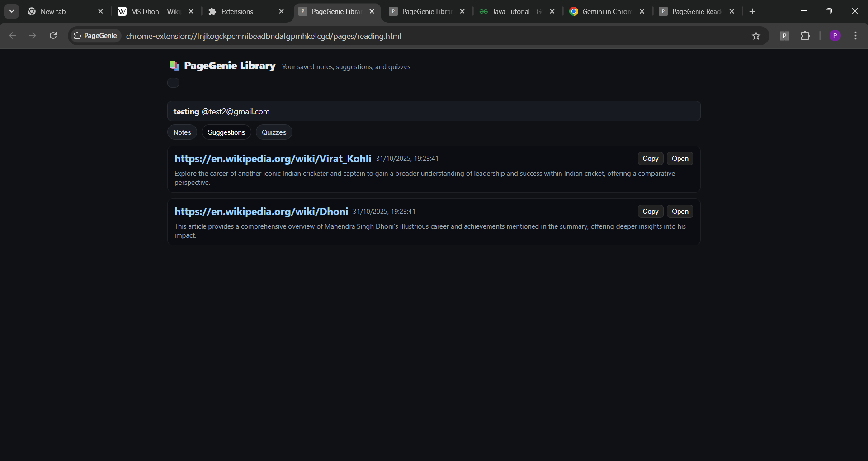Click the subtitle 'Your saved notes, suggestions, and quizzes'
868x461 pixels.
point(346,67)
